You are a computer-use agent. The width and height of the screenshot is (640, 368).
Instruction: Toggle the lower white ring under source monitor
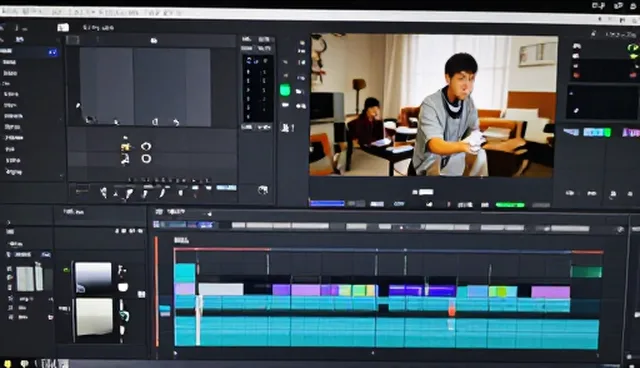point(146,159)
